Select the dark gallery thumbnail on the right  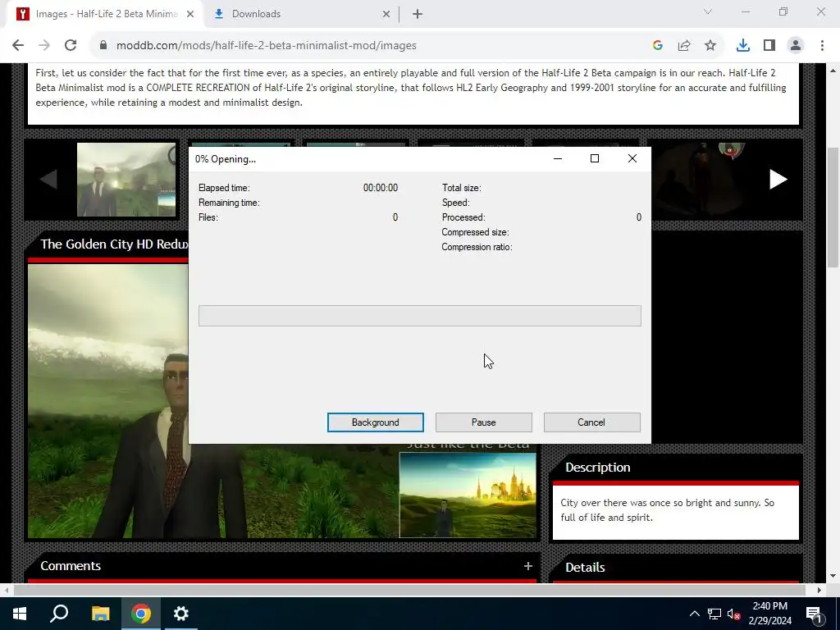click(x=702, y=180)
